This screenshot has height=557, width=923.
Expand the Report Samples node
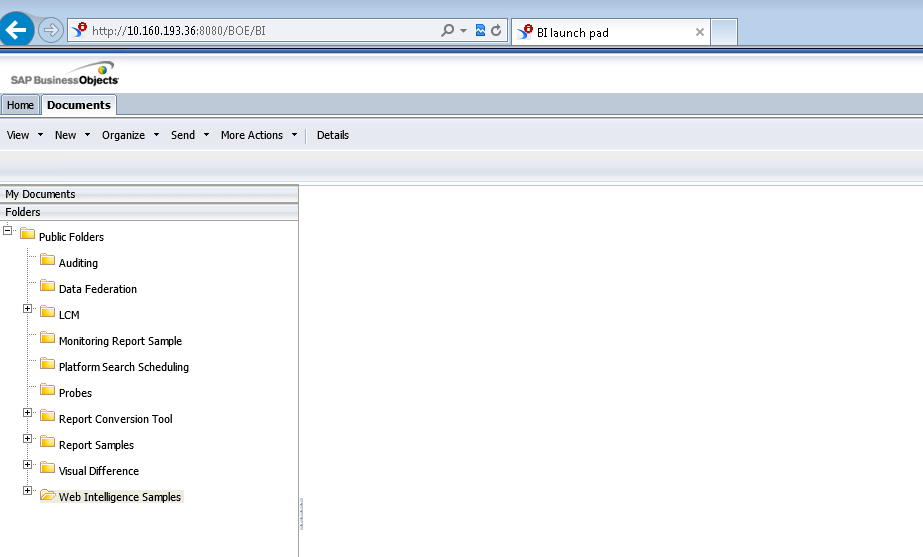point(27,438)
